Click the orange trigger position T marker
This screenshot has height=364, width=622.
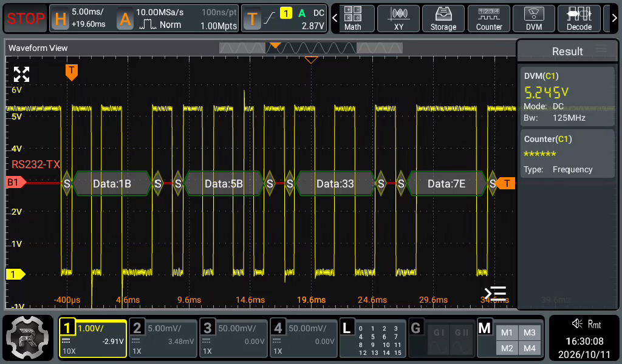[72, 72]
